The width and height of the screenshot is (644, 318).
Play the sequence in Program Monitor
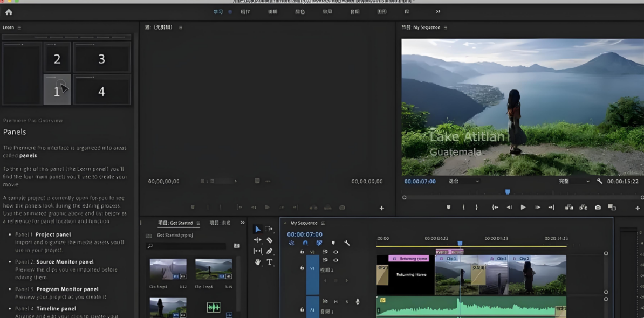[523, 207]
